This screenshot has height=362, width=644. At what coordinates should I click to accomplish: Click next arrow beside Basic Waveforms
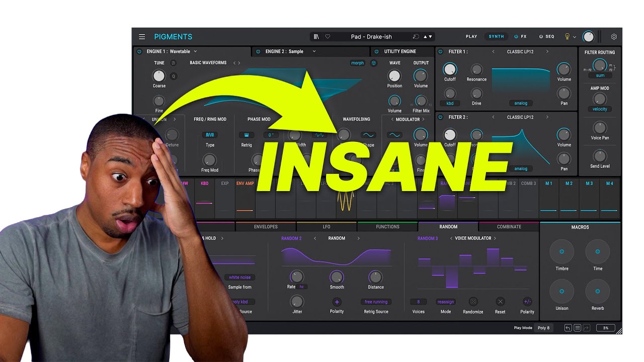(x=239, y=63)
